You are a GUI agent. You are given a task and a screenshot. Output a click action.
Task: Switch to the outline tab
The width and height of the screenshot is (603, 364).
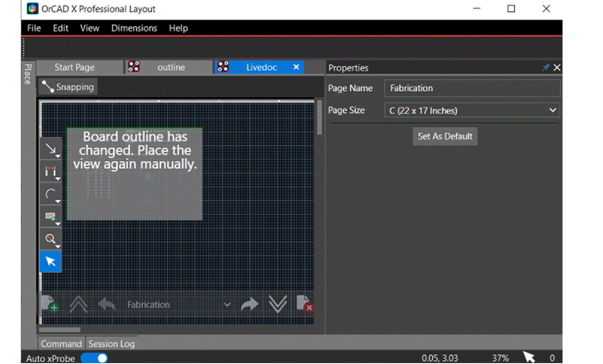pos(171,68)
